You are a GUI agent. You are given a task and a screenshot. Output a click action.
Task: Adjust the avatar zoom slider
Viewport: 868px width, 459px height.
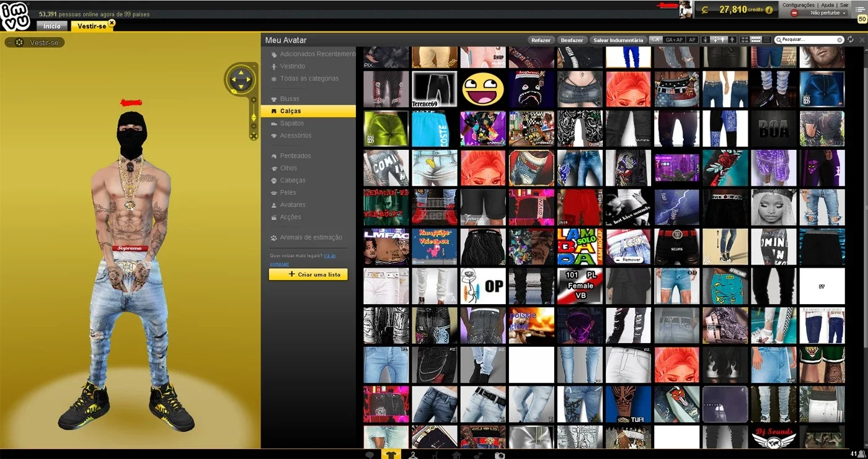click(253, 117)
